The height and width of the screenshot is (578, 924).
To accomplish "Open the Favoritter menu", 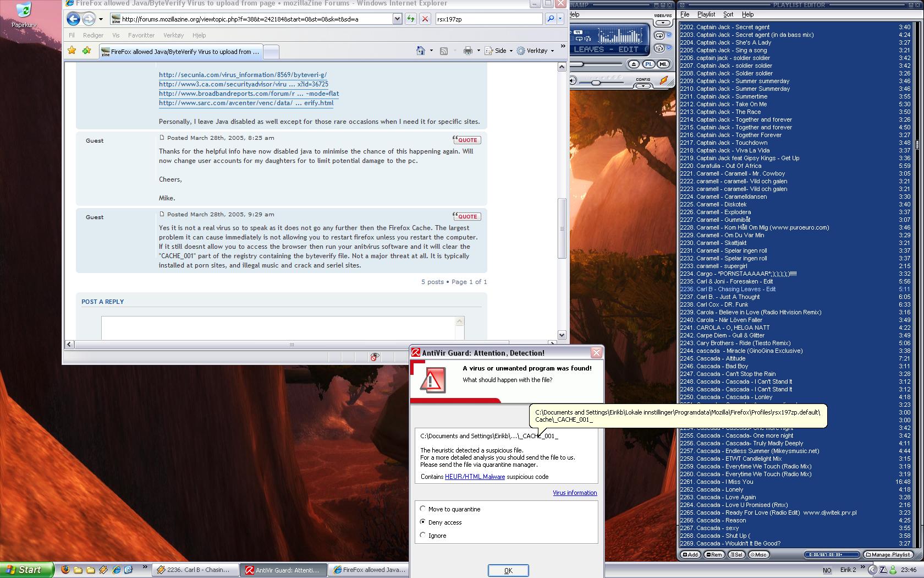I will [x=141, y=35].
